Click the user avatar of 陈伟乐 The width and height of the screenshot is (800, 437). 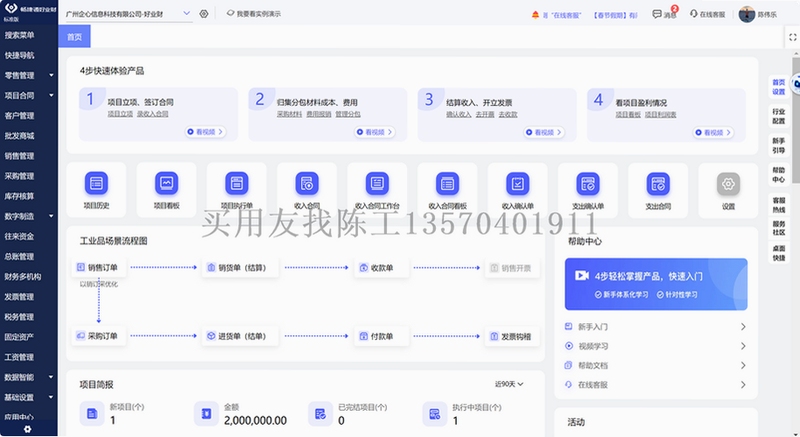click(x=746, y=14)
